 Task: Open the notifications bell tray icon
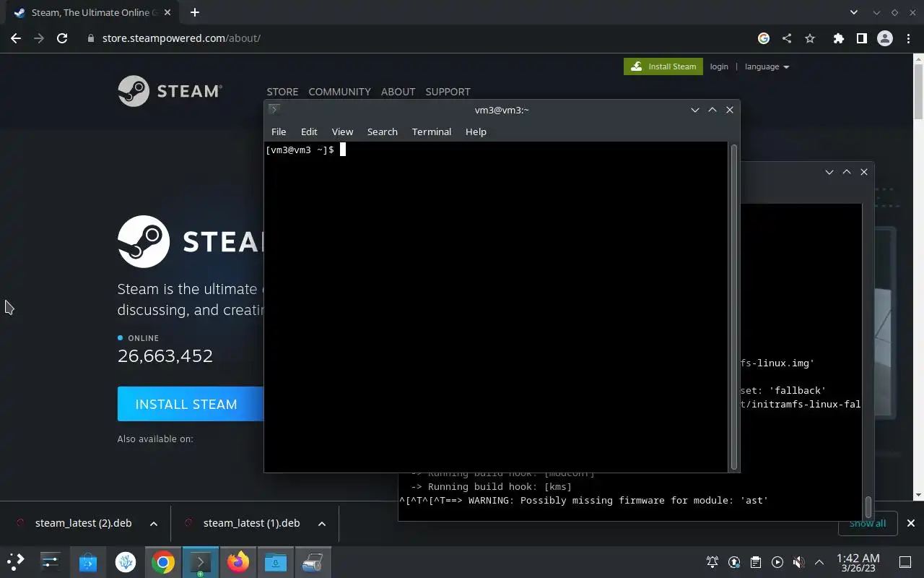point(712,562)
